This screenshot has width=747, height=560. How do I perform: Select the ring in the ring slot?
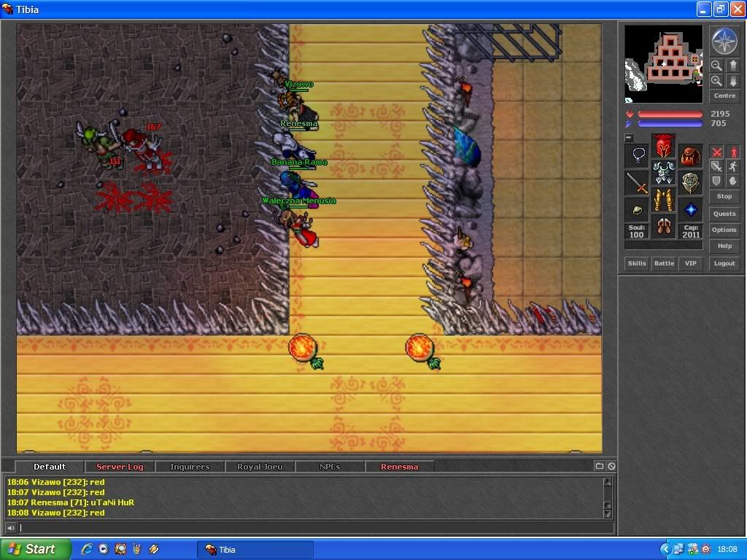click(x=637, y=209)
